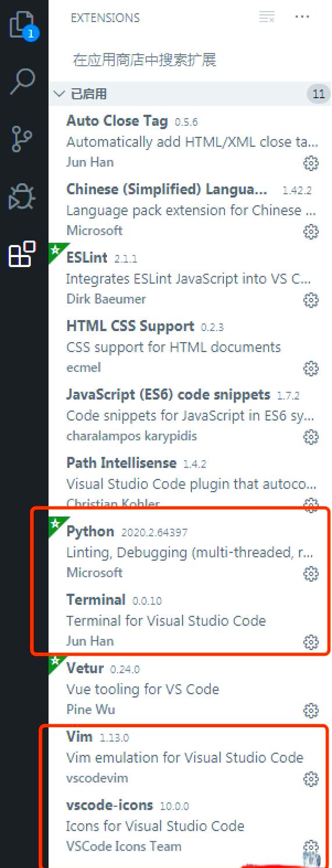The width and height of the screenshot is (332, 868).
Task: Click the search extensions input field
Action: 190,59
